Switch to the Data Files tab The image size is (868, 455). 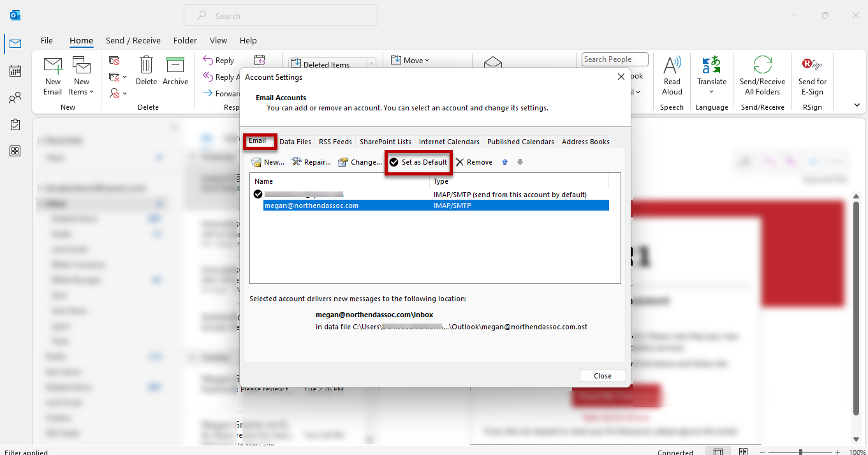[x=295, y=142]
